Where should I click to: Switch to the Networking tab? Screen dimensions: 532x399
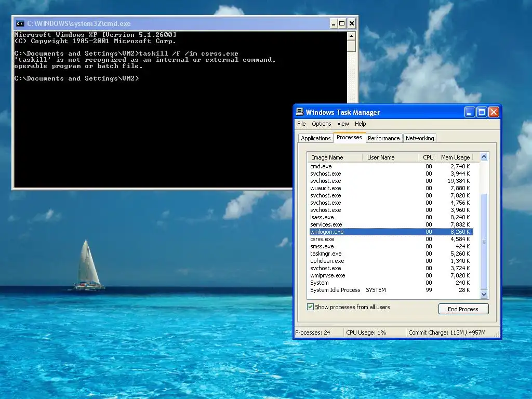(x=420, y=138)
